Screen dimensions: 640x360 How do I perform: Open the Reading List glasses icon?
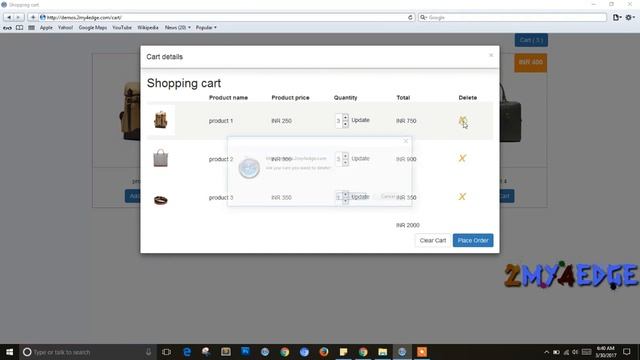[7, 28]
